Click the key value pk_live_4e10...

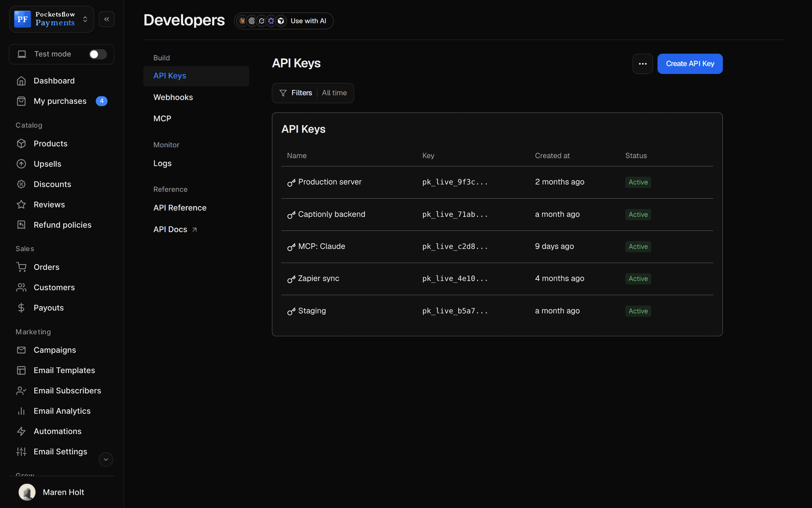(455, 279)
